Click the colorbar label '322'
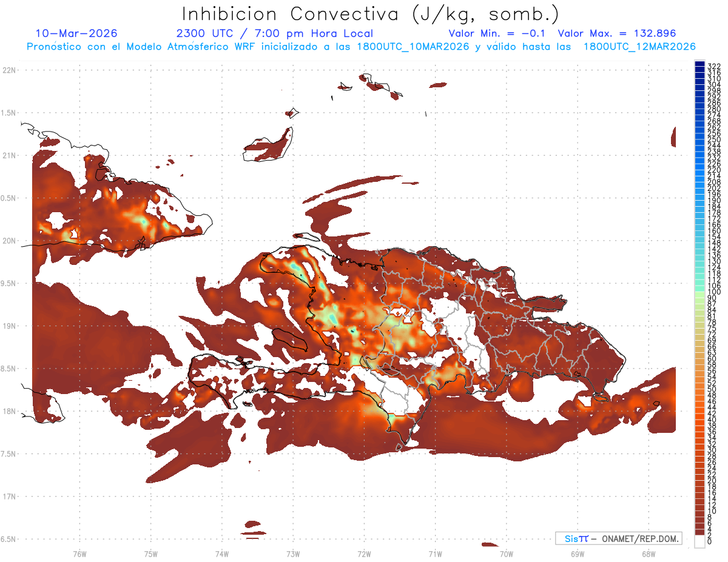Viewport: 728px width, 562px height. (x=713, y=66)
